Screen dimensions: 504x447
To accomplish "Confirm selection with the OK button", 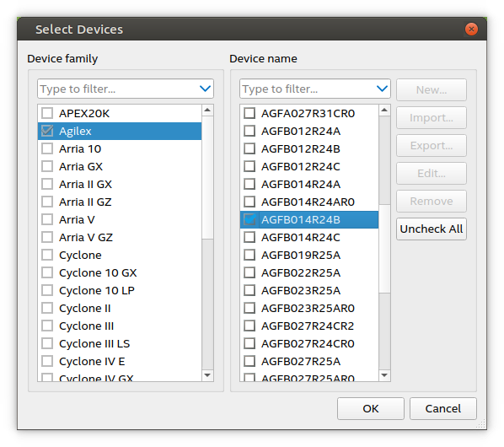I will pyautogui.click(x=370, y=408).
